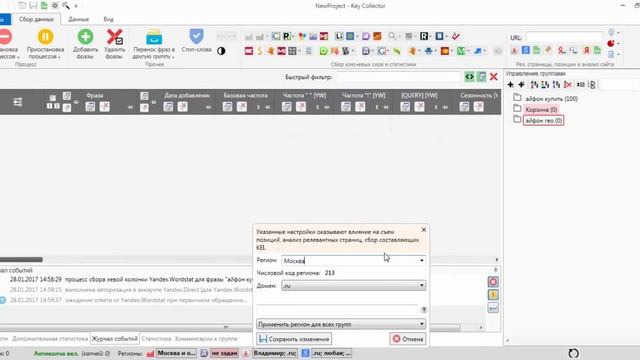Add a group with the first plus icon
Screen dimensions: 640x360
(510, 84)
